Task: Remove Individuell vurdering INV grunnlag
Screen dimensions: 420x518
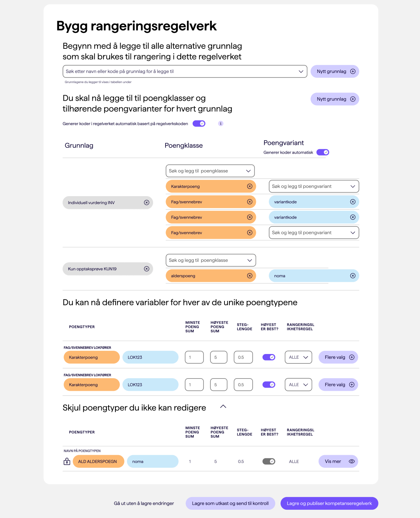Action: coord(146,203)
